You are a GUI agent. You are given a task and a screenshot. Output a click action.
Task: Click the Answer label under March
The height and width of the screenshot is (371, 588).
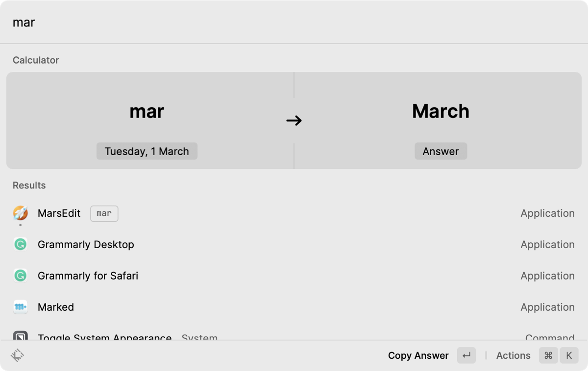point(441,151)
